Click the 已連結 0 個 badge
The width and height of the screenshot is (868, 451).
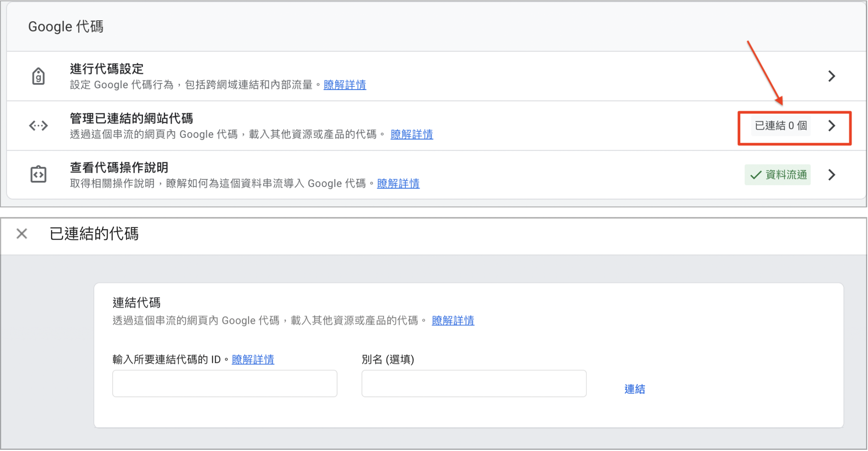(781, 126)
